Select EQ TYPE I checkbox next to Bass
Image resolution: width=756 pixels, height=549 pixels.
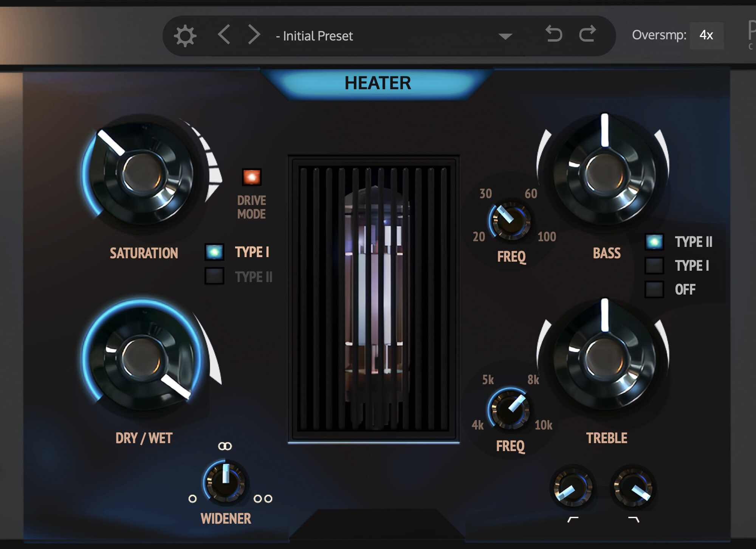click(654, 266)
